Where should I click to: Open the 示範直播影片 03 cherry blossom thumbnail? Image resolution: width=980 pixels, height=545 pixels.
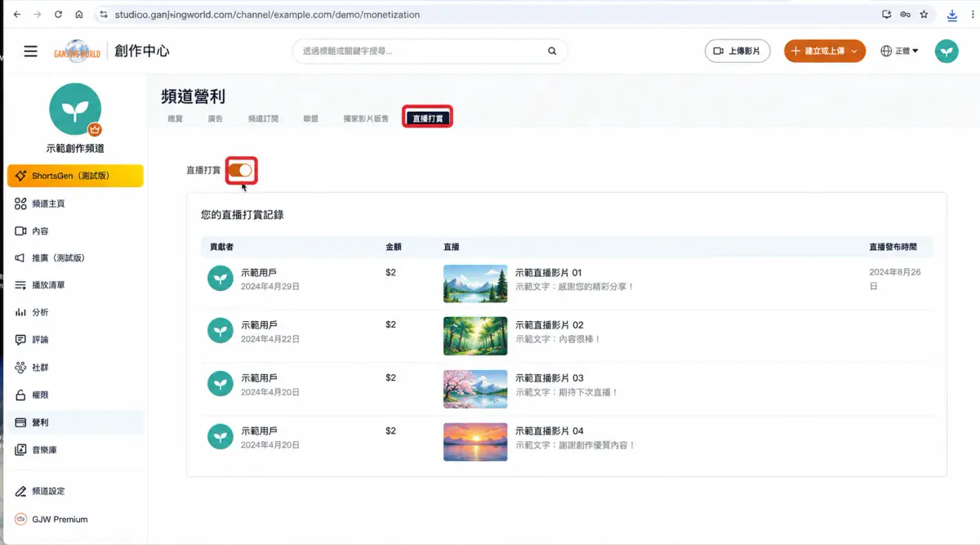click(475, 389)
